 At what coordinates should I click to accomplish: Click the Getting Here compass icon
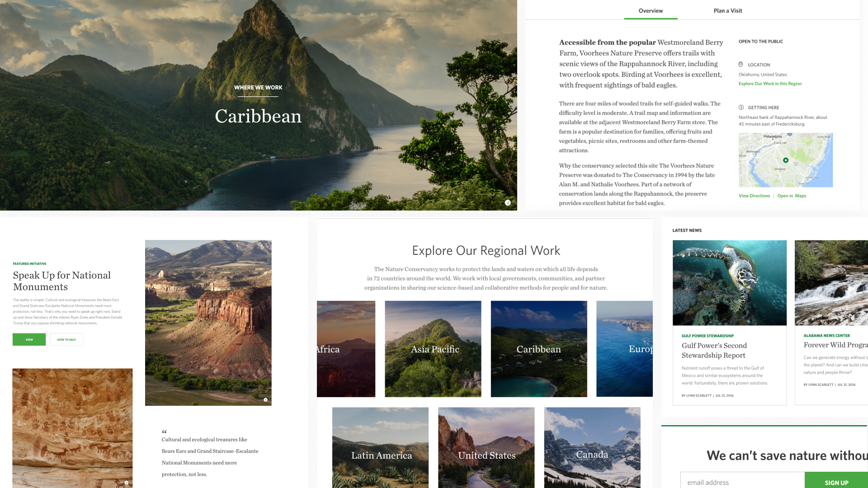(741, 108)
